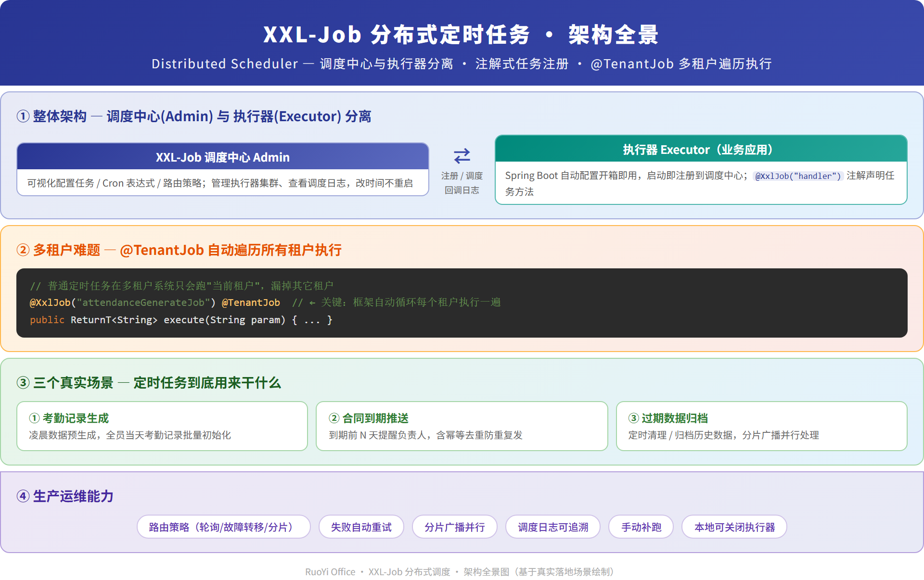This screenshot has height=580, width=924.
Task: Click the bidirectional arrows register/dispatch icon
Action: pos(462,156)
